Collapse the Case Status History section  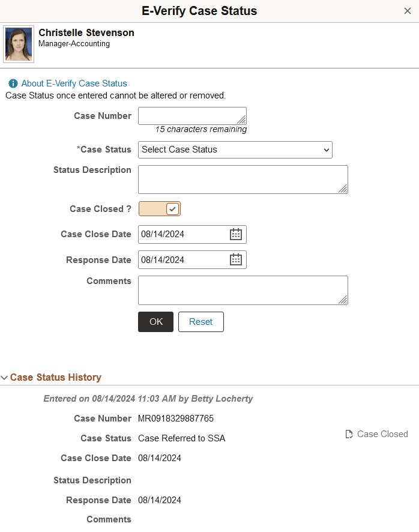5,377
